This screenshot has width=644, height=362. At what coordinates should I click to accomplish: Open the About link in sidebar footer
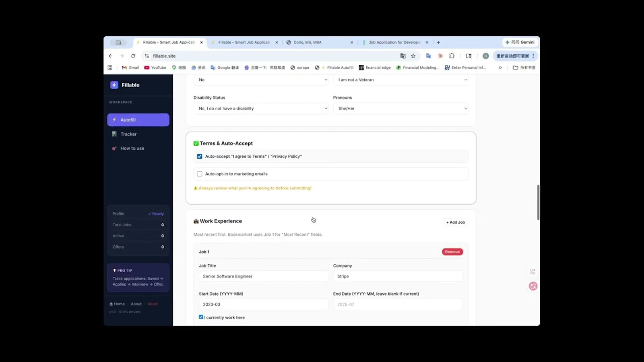tap(136, 304)
